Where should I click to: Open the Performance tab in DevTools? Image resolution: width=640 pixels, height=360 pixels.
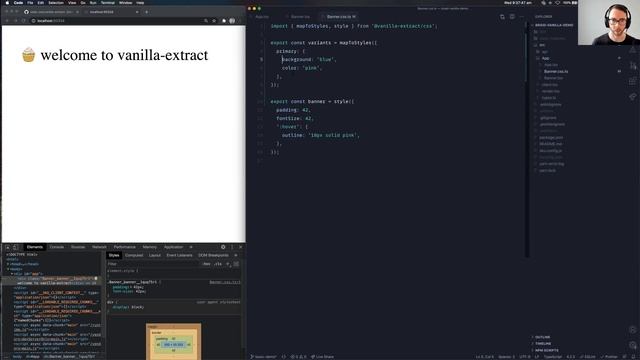pos(124,247)
